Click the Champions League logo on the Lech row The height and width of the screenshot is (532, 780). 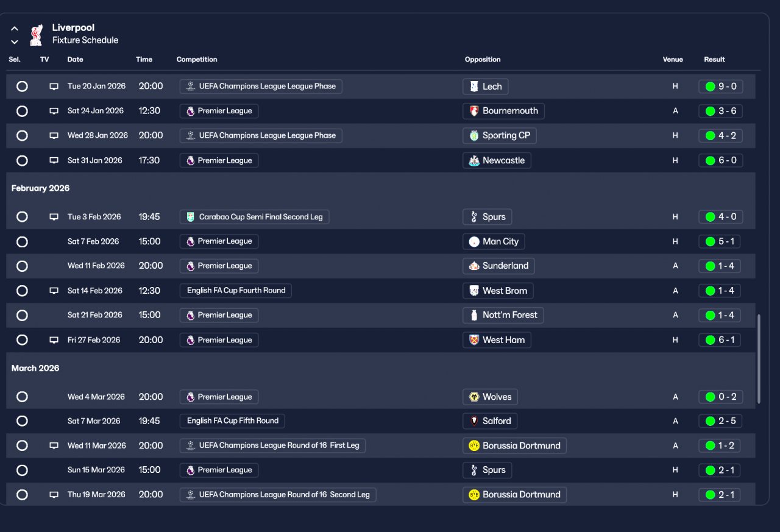coord(191,87)
